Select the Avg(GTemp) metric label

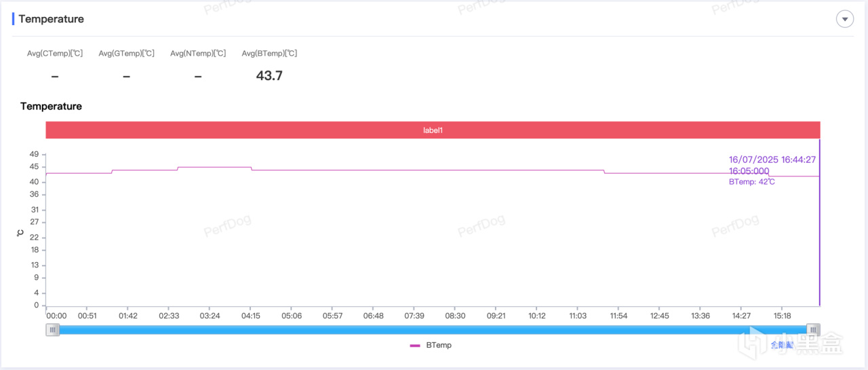coord(126,54)
